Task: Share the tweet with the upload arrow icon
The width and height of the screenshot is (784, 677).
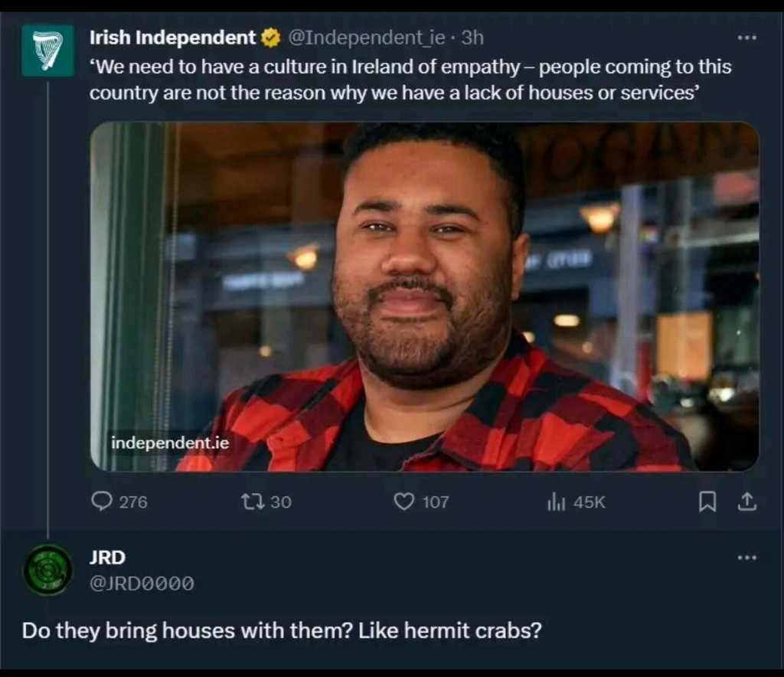Action: tap(747, 502)
